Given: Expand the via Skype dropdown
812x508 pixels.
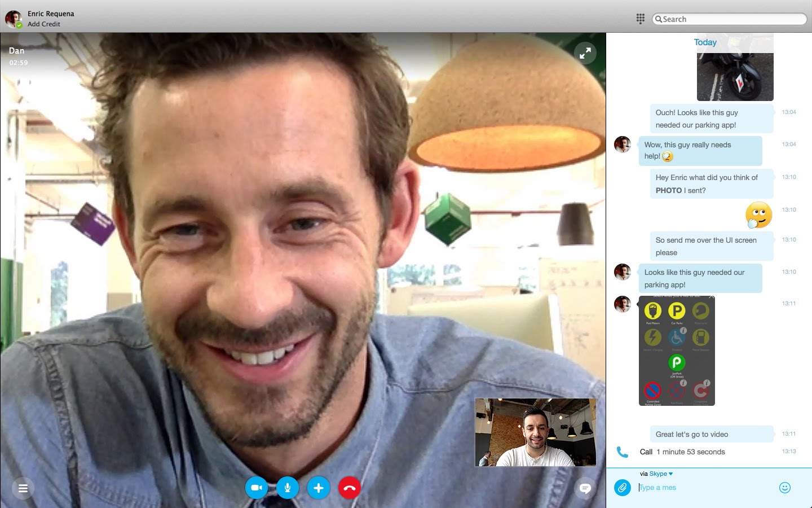Looking at the screenshot, I should coord(657,474).
